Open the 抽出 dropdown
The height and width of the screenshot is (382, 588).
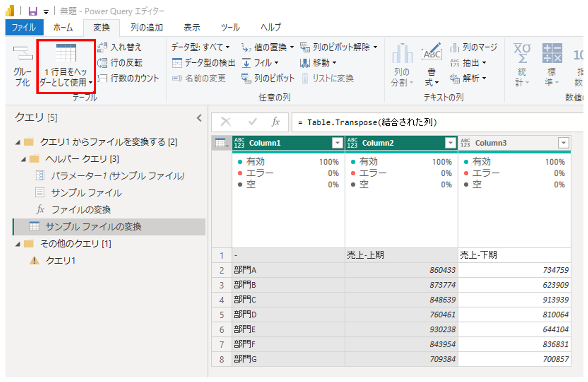tap(468, 63)
